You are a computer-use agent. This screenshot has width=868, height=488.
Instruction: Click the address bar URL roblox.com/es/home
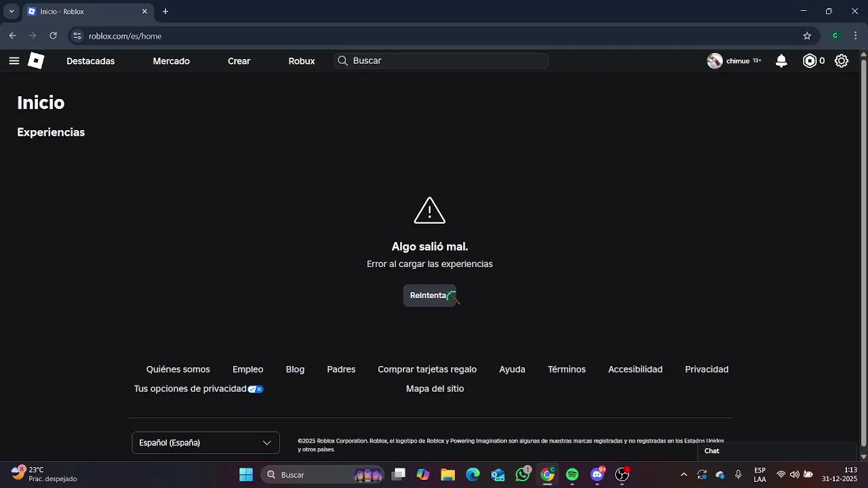125,36
